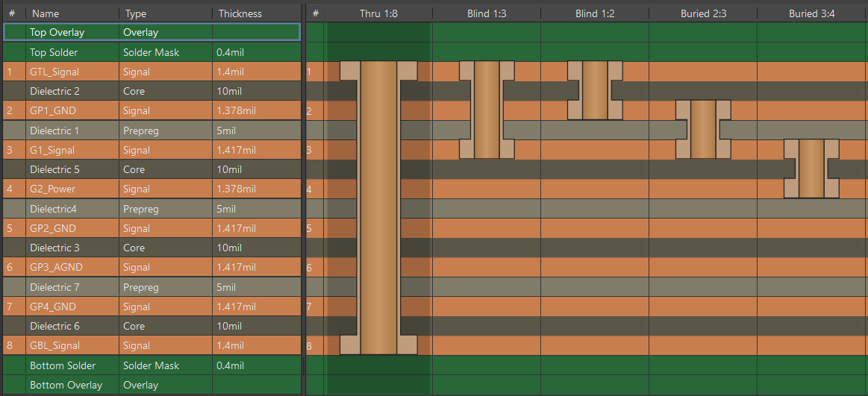This screenshot has width=868, height=396.
Task: Click G1_Signal thickness 1.417mil
Action: coord(237,150)
